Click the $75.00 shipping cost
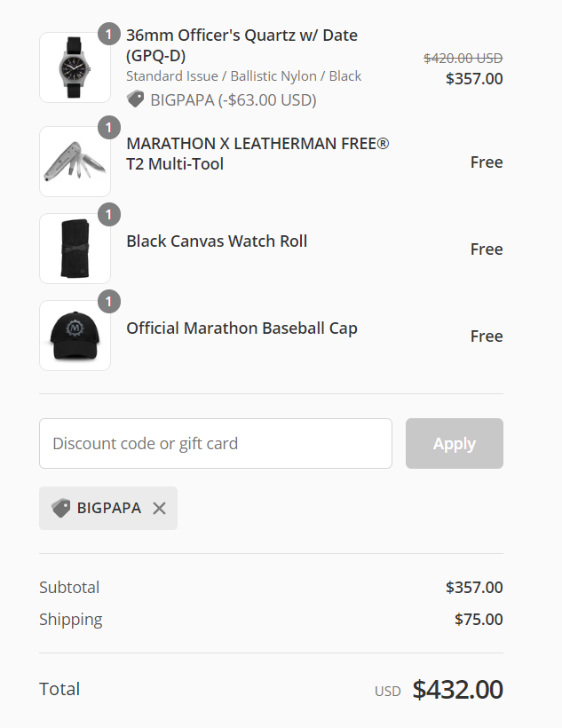Screen dimensions: 562x728 [x=479, y=620]
